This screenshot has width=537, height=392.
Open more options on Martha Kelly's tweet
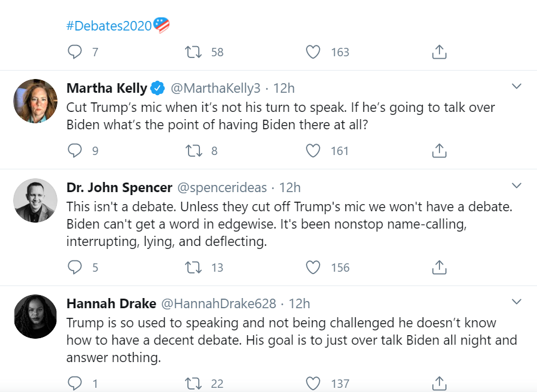pyautogui.click(x=517, y=87)
